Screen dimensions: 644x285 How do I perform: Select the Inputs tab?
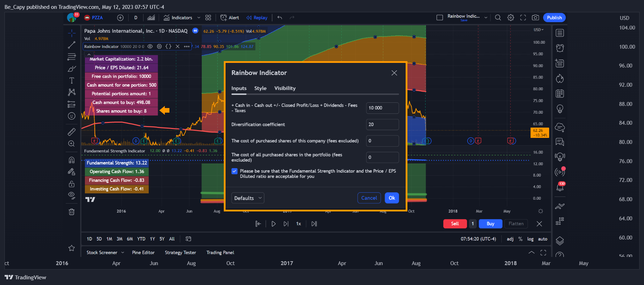tap(239, 88)
